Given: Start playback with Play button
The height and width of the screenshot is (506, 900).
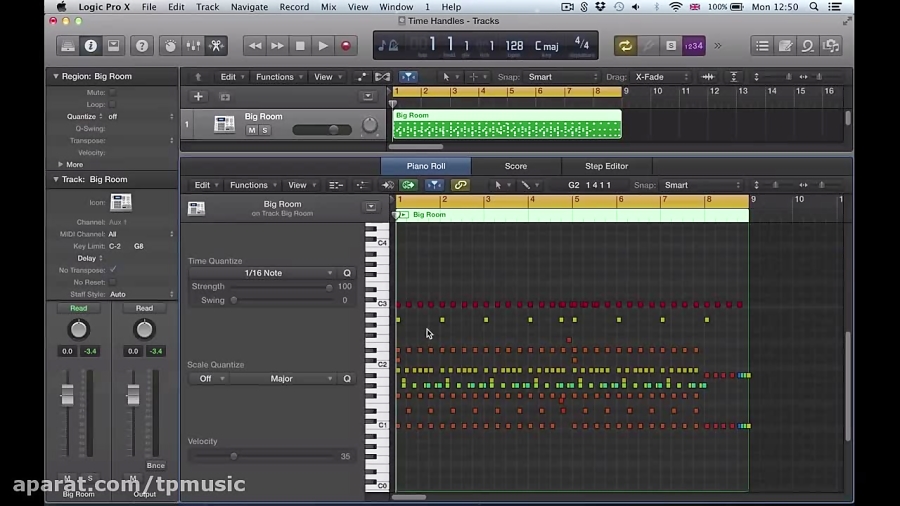Looking at the screenshot, I should pos(323,46).
